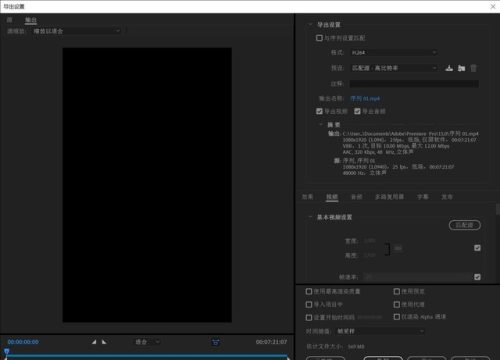Collapse the summary section arrow
This screenshot has height=360, width=500.
321,124
